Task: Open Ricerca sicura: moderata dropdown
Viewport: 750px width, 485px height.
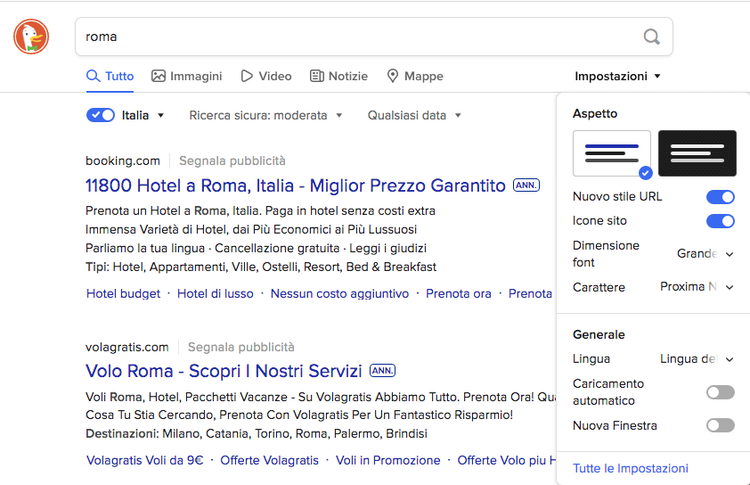Action: (x=265, y=115)
